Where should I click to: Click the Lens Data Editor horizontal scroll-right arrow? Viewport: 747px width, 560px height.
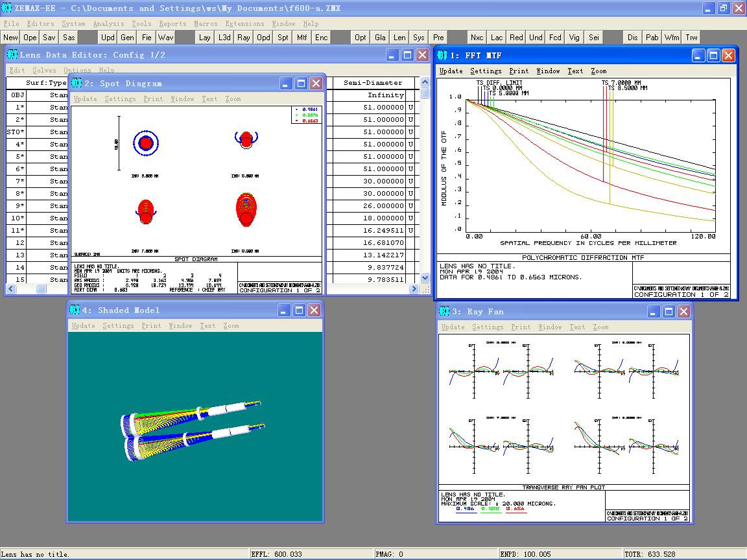coord(414,288)
